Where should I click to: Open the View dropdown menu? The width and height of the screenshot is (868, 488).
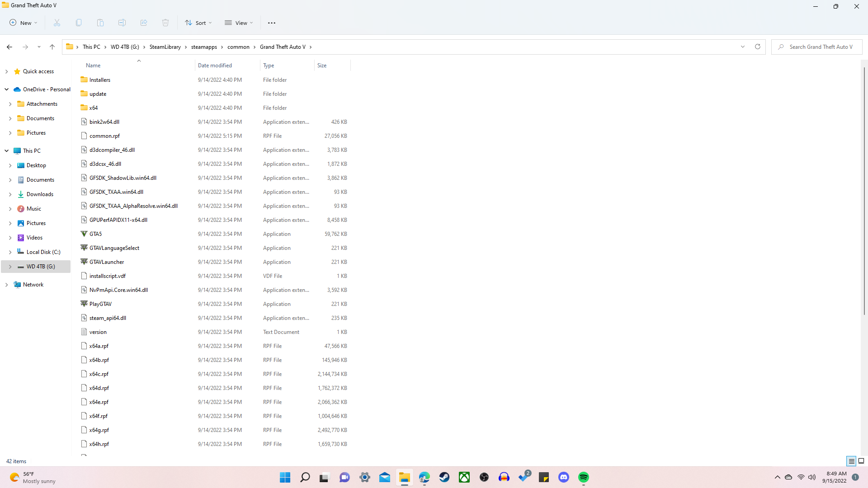pyautogui.click(x=239, y=23)
